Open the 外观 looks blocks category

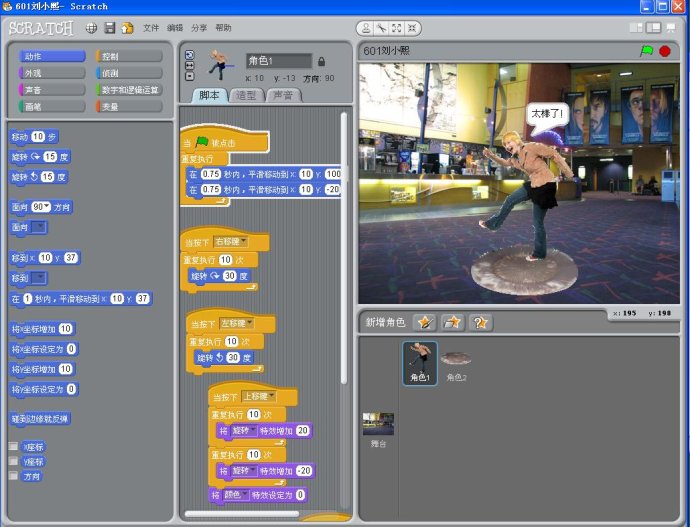point(52,73)
